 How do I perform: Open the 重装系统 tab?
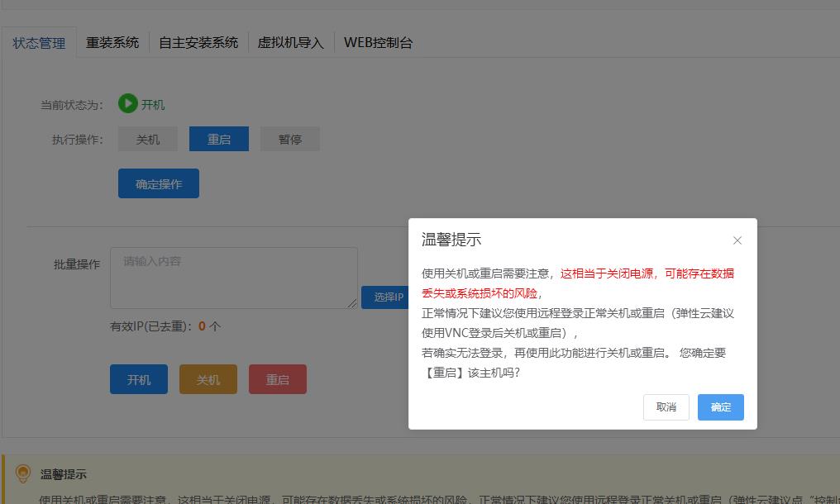112,42
